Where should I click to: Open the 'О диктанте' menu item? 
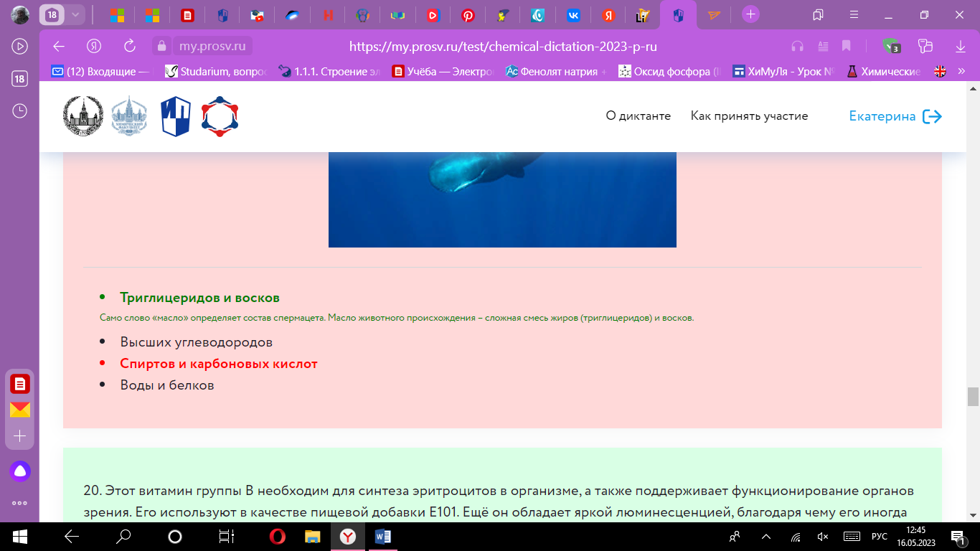click(639, 116)
